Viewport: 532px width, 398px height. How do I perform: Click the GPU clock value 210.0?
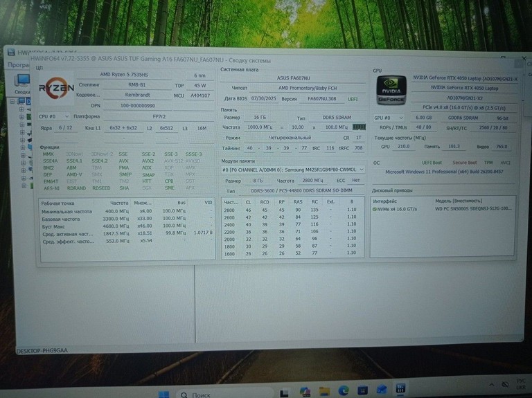[403, 147]
